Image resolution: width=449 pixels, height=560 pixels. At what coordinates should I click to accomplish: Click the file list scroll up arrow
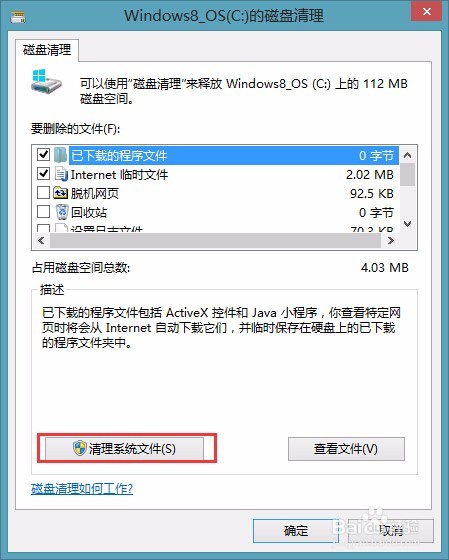[x=407, y=155]
